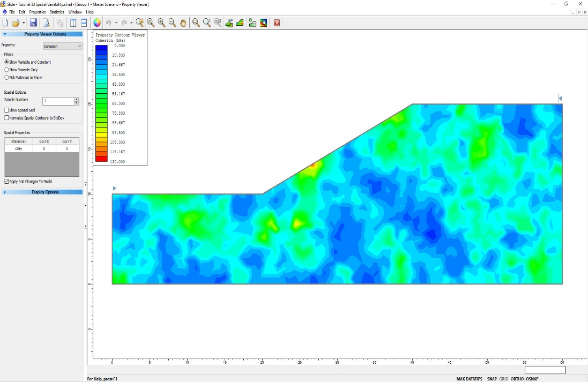Image resolution: width=588 pixels, height=382 pixels.
Task: Click the coordinate input box in the status bar
Action: [545, 370]
